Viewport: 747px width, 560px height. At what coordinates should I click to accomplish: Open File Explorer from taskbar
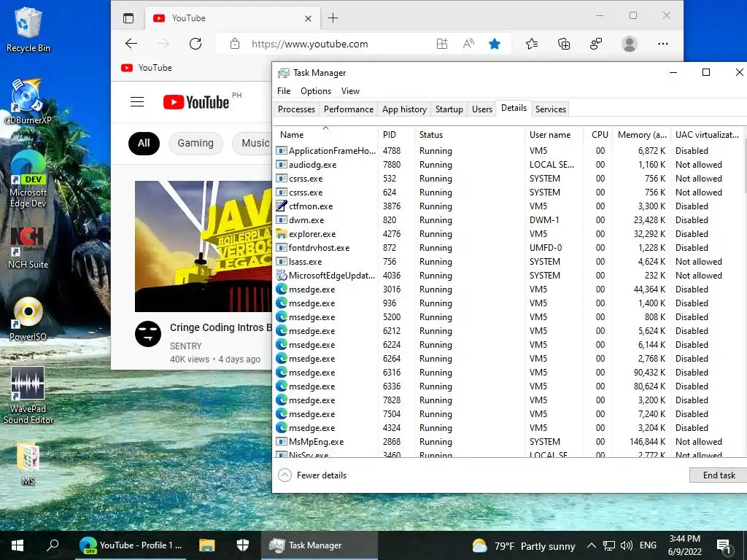point(206,545)
